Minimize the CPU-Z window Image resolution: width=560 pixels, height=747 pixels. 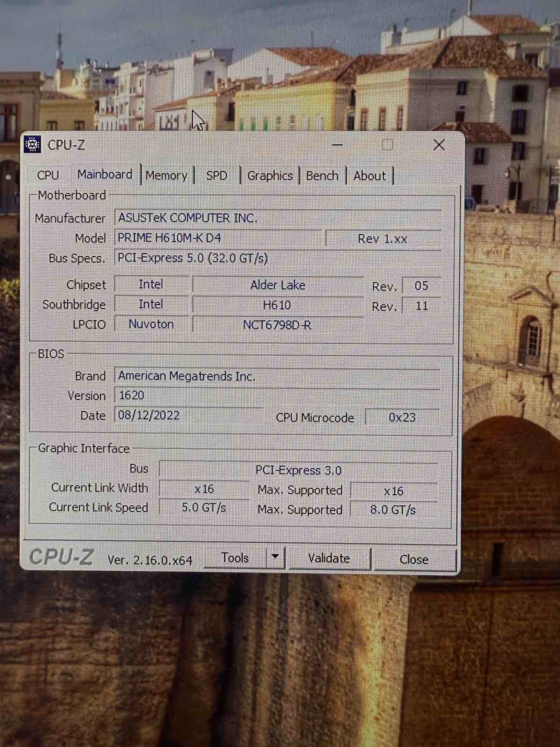[x=337, y=145]
